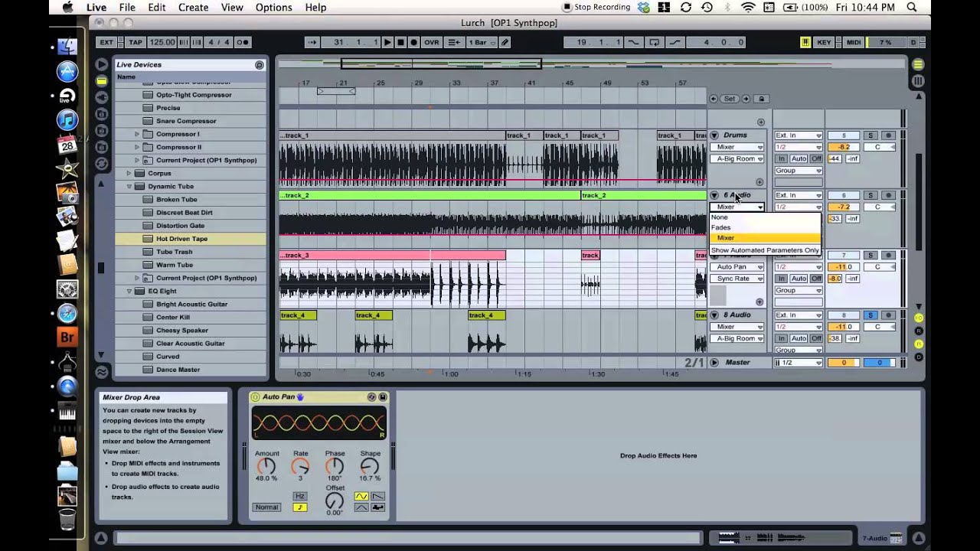Fold the 8 Audio track with its triangle
The width and height of the screenshot is (980, 551).
714,315
